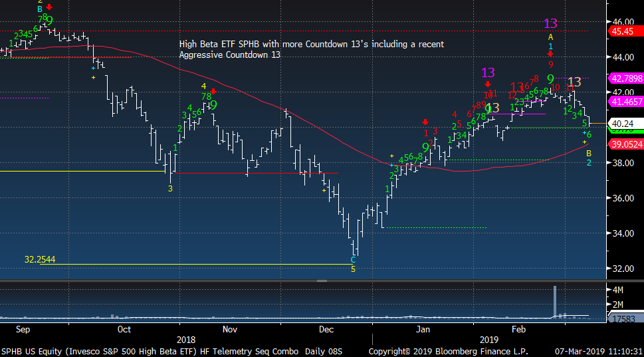Click the 2018 year label

186,340
